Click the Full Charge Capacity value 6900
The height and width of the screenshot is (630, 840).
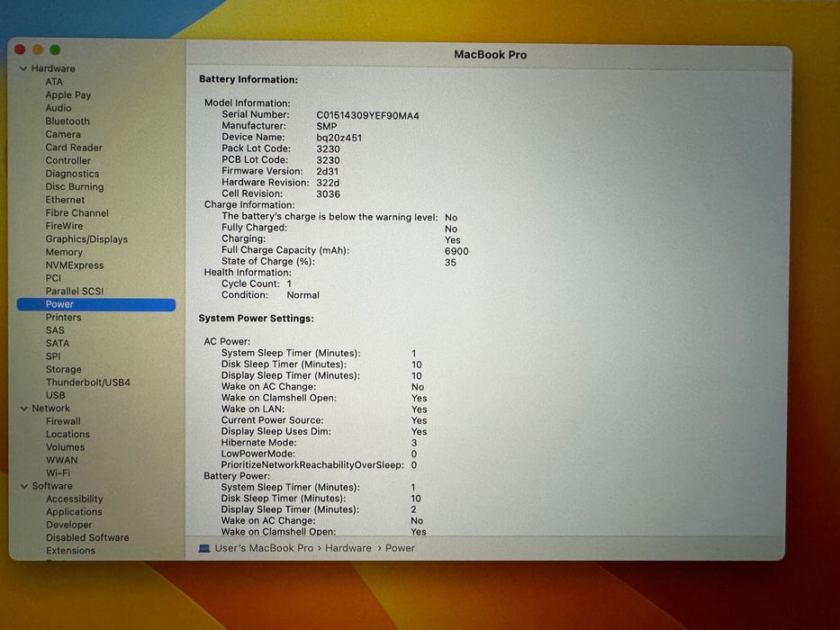456,251
